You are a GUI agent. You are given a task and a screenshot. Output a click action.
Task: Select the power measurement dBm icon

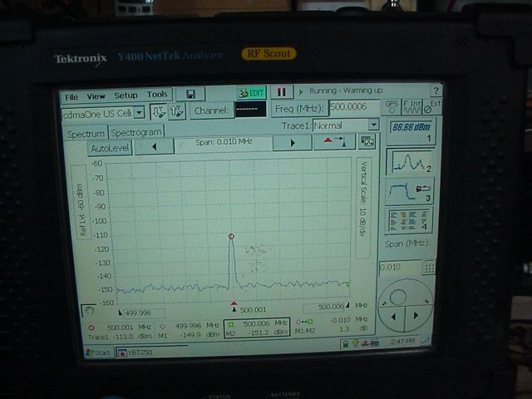pyautogui.click(x=411, y=131)
